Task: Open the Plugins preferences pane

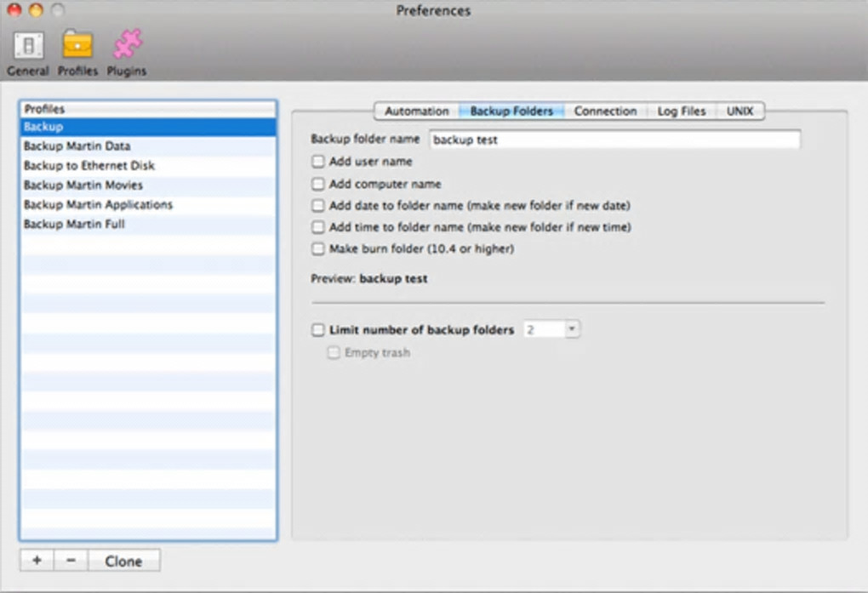Action: pos(127,54)
